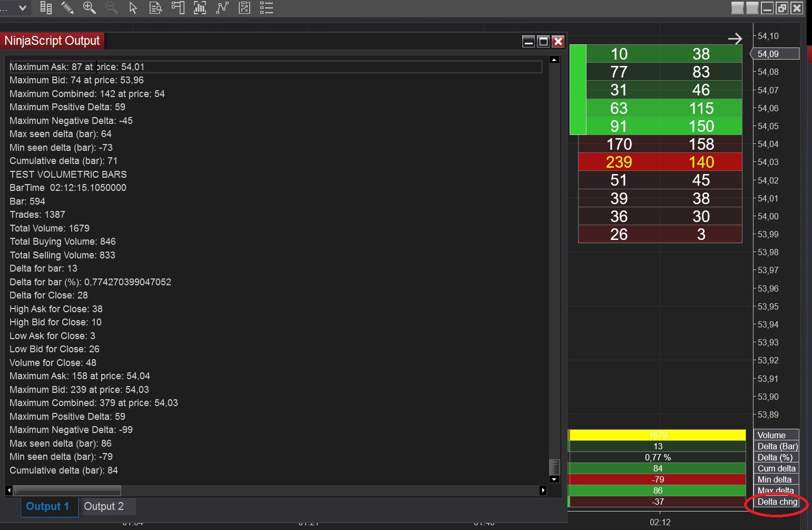Click the output horizontal scrollbar right arrow
Image resolution: width=812 pixels, height=530 pixels.
543,490
